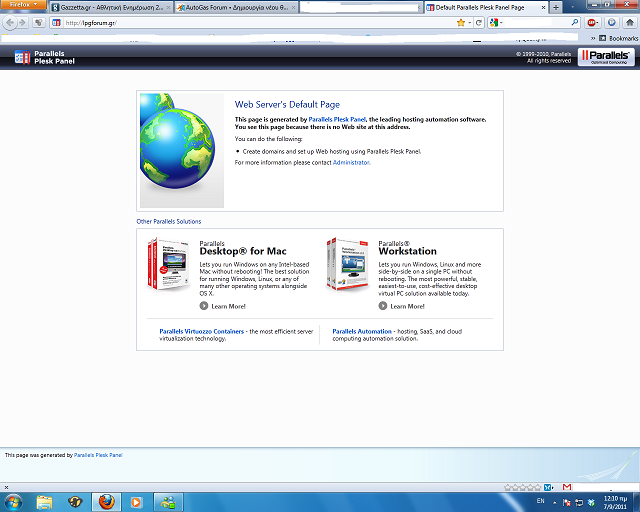The height and width of the screenshot is (512, 640).
Task: Select the Default Parallels Plesk Panel Page tab
Action: (486, 7)
